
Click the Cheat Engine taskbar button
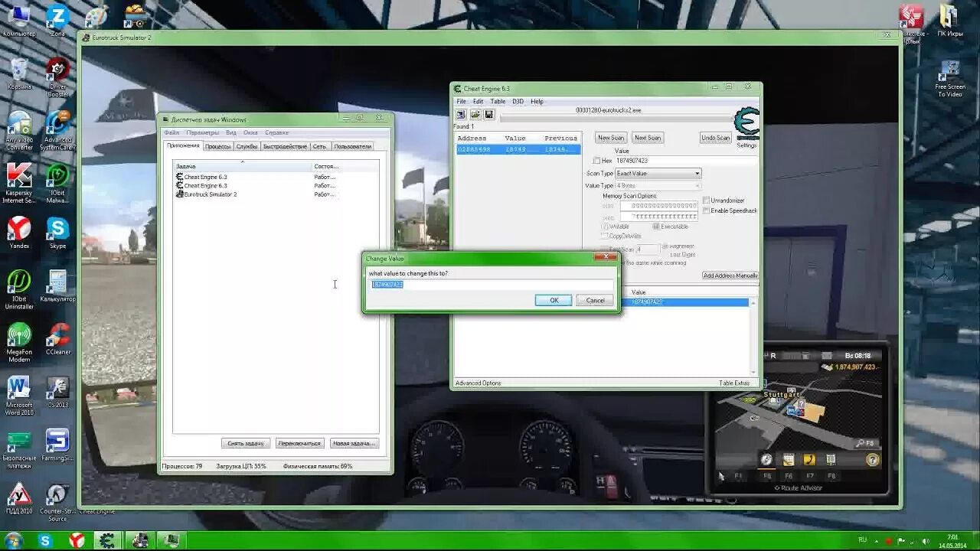(x=107, y=541)
